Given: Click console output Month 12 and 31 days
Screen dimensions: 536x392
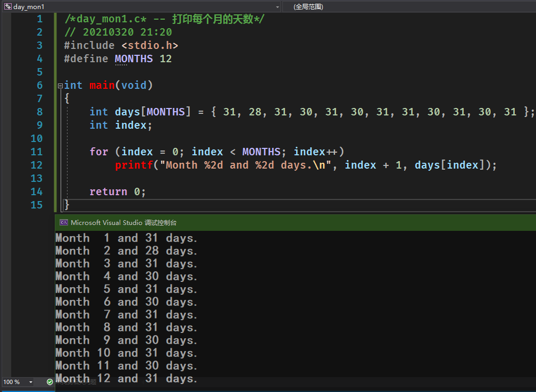Looking at the screenshot, I should pyautogui.click(x=127, y=378).
